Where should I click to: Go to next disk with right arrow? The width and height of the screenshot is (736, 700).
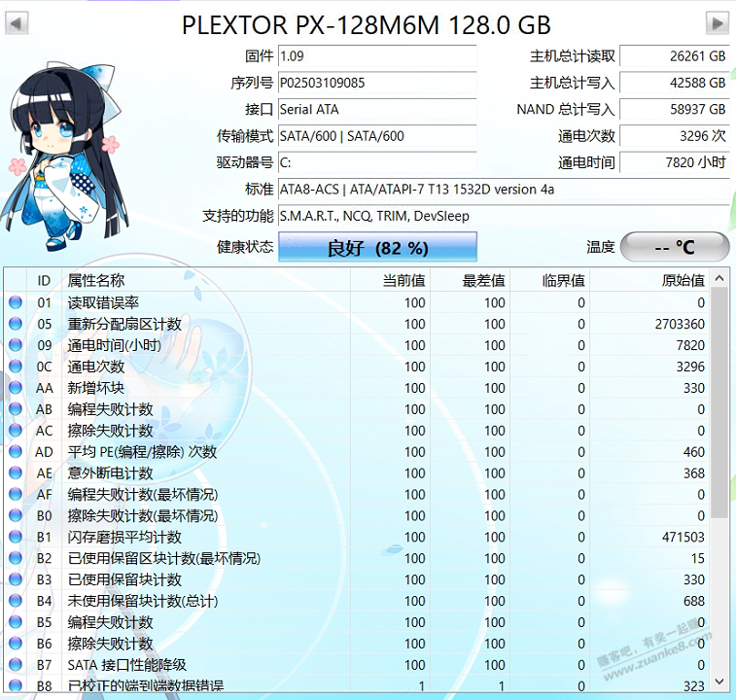coord(718,23)
